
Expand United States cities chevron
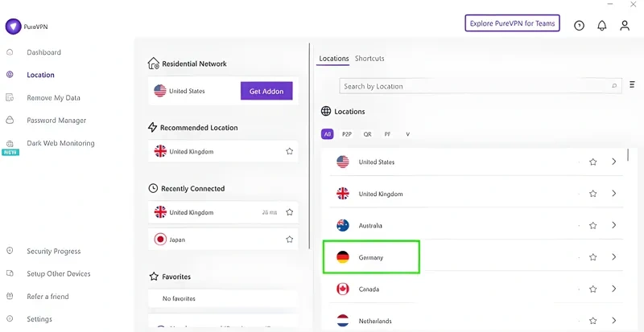pos(614,162)
